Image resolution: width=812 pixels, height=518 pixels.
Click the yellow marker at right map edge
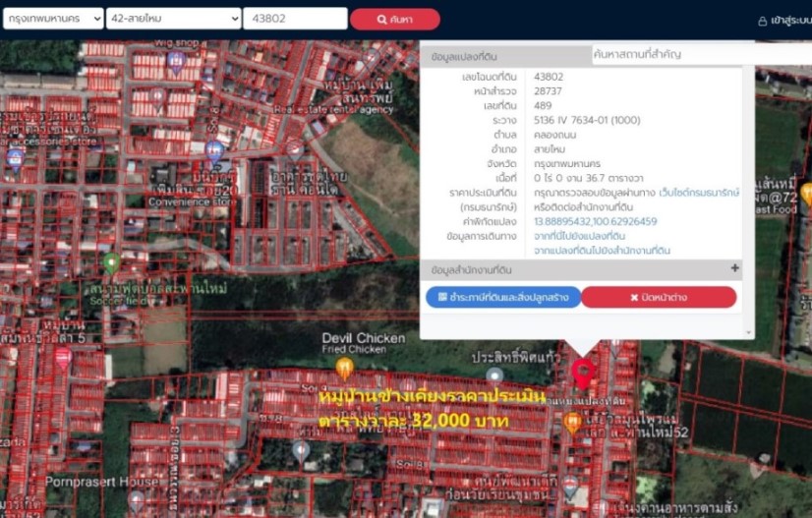[807, 195]
